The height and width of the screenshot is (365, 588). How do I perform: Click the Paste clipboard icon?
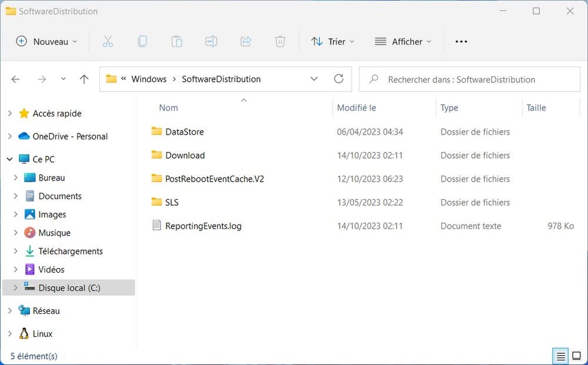[176, 42]
